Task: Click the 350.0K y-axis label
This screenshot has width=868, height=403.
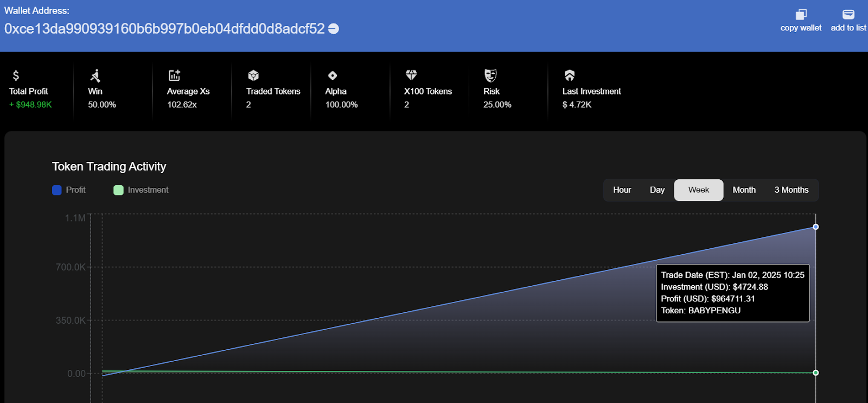Action: point(71,320)
